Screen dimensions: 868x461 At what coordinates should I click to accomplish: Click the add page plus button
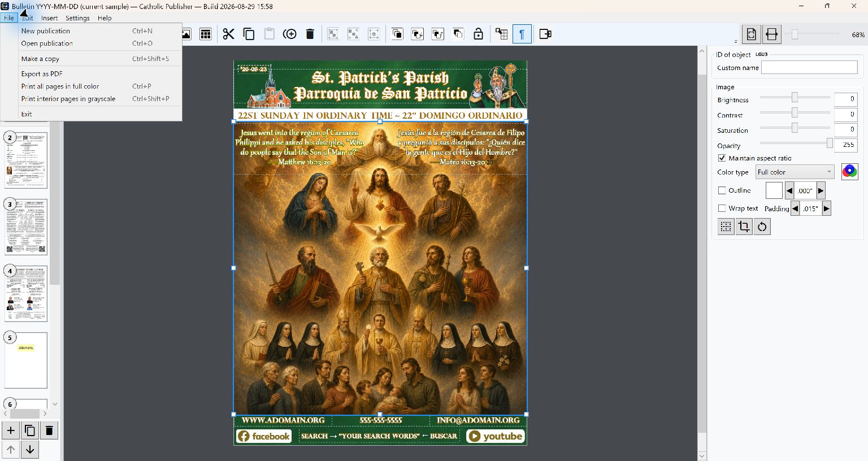pos(11,430)
